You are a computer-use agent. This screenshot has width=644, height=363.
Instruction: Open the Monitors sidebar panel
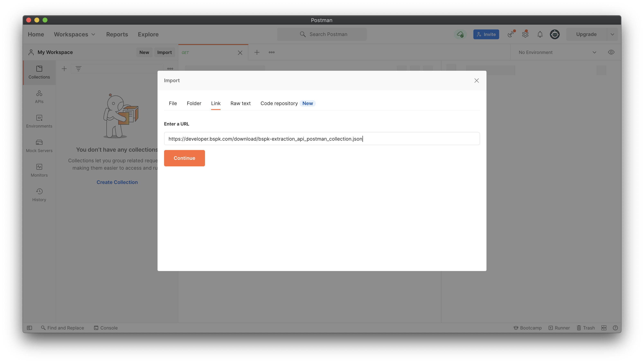point(39,170)
